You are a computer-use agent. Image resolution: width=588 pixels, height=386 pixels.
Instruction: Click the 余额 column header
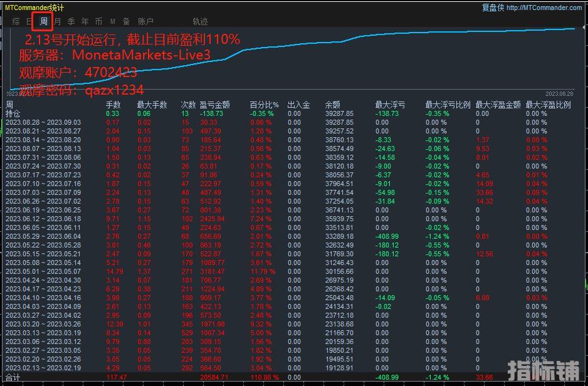pyautogui.click(x=333, y=105)
